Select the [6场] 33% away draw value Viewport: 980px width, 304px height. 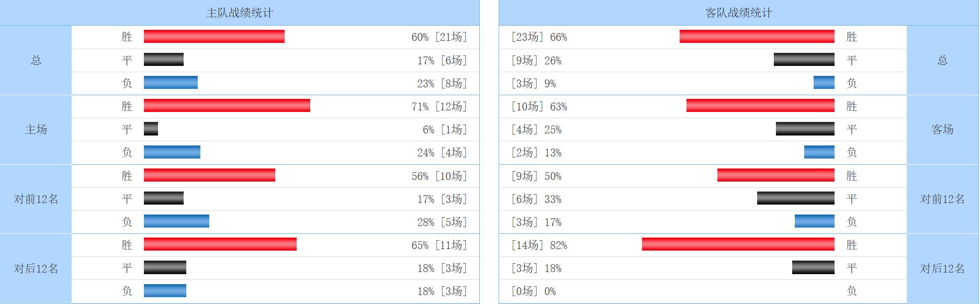[x=536, y=199]
